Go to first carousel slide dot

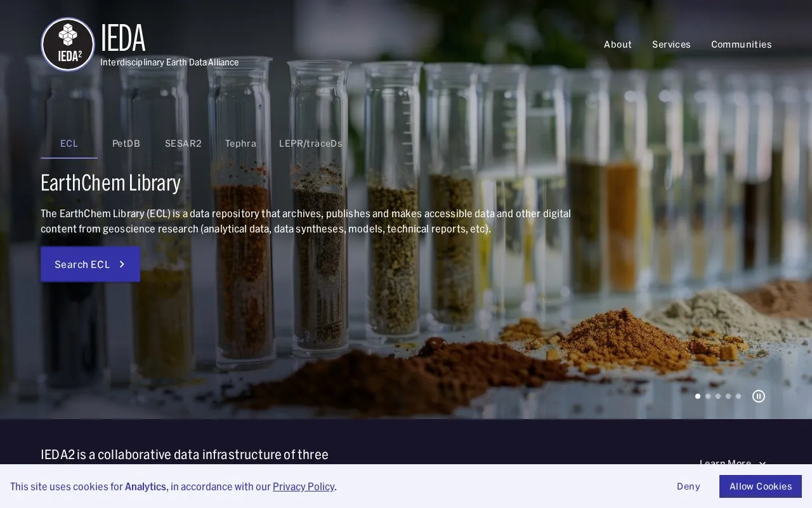click(x=698, y=396)
